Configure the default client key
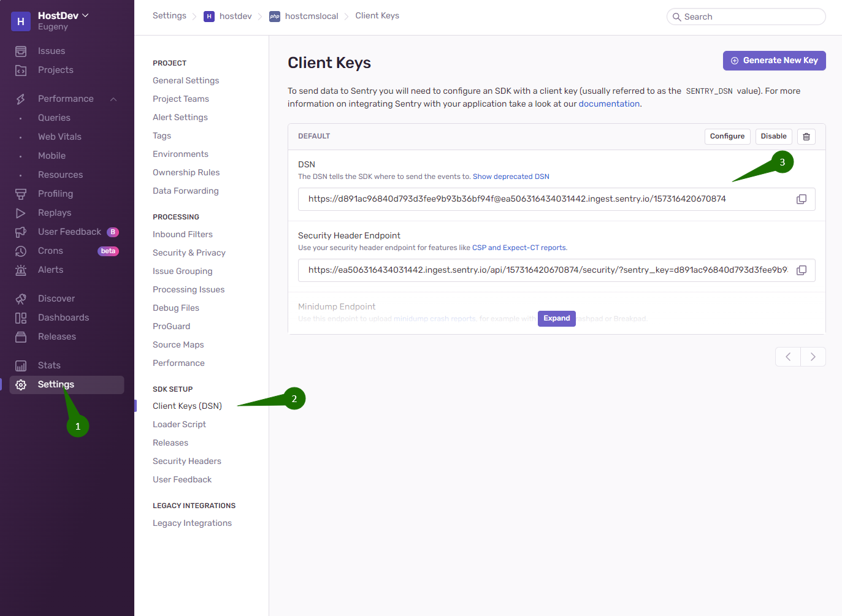Screen dimensions: 842x616 [x=727, y=137]
